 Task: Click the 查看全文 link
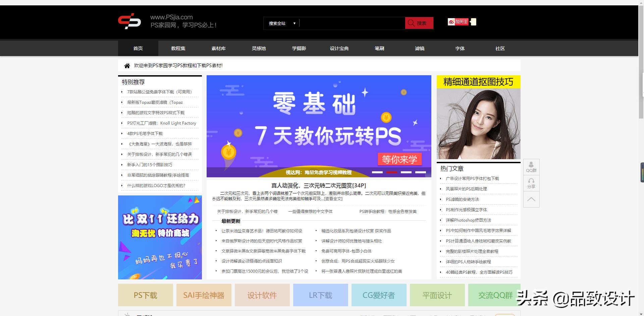(333, 198)
